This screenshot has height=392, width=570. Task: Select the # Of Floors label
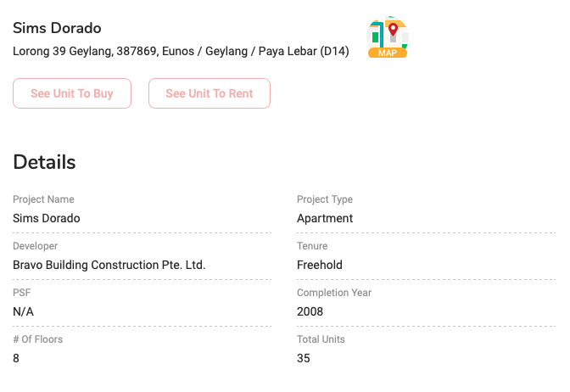38,339
